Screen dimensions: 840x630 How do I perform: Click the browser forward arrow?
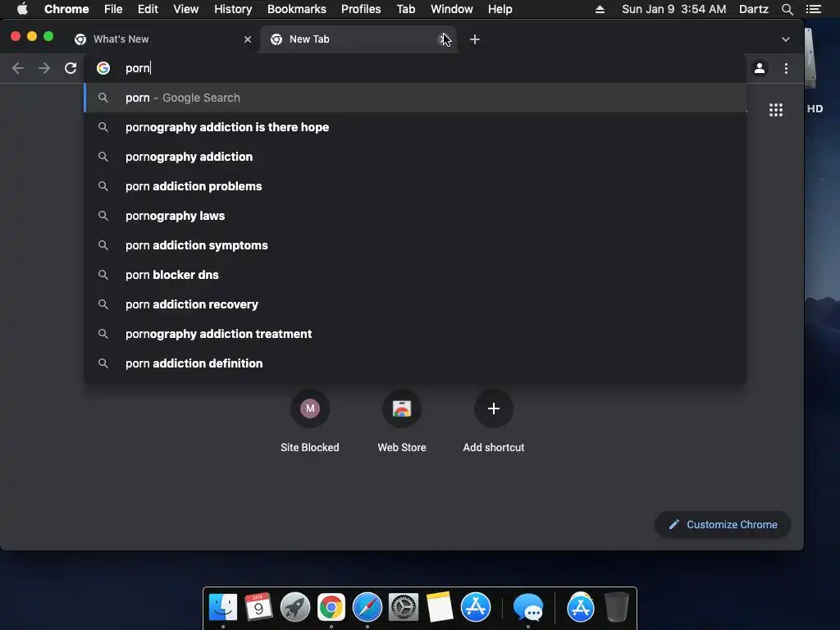pos(44,68)
